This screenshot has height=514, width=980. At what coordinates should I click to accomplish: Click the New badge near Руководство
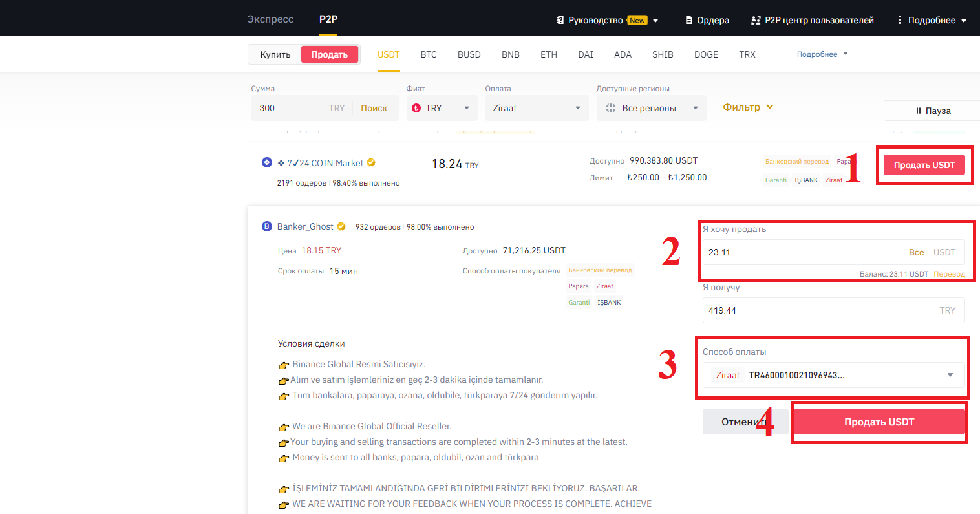pyautogui.click(x=637, y=20)
